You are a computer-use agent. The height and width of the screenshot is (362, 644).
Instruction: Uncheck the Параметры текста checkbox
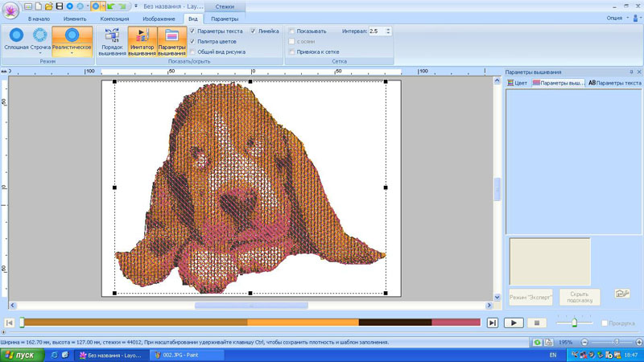point(192,31)
